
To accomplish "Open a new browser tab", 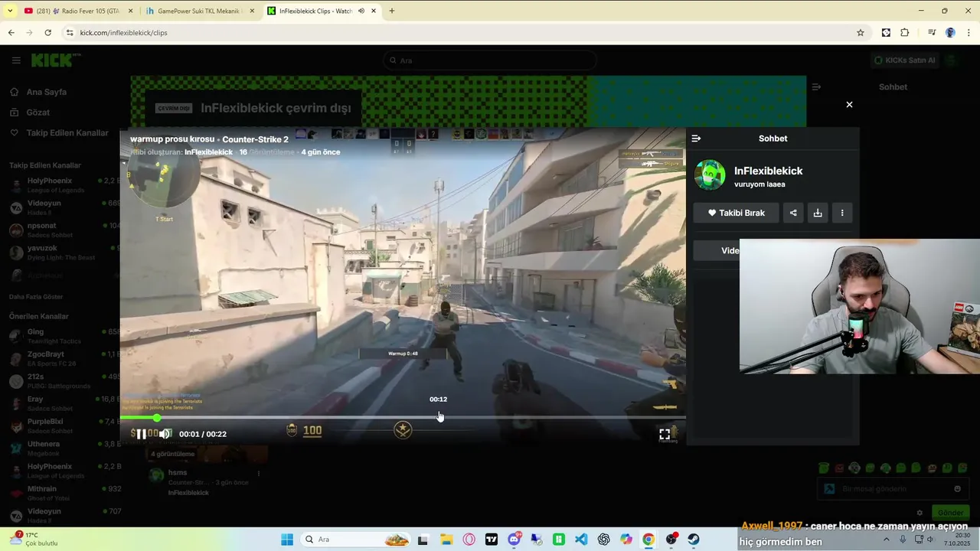I will pyautogui.click(x=392, y=11).
